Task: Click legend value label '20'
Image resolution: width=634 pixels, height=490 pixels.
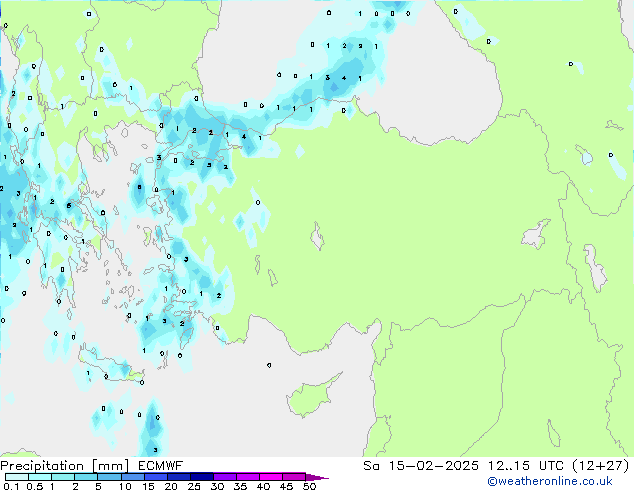Action: (x=171, y=486)
